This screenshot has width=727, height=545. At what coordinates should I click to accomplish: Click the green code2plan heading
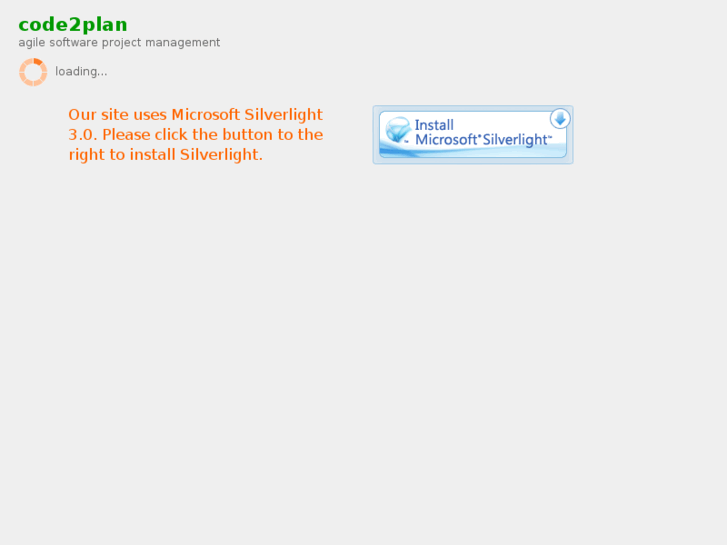pos(73,25)
